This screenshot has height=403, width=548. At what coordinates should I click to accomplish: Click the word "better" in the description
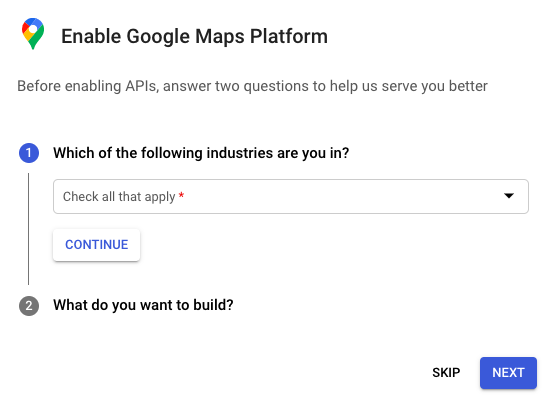click(x=468, y=86)
